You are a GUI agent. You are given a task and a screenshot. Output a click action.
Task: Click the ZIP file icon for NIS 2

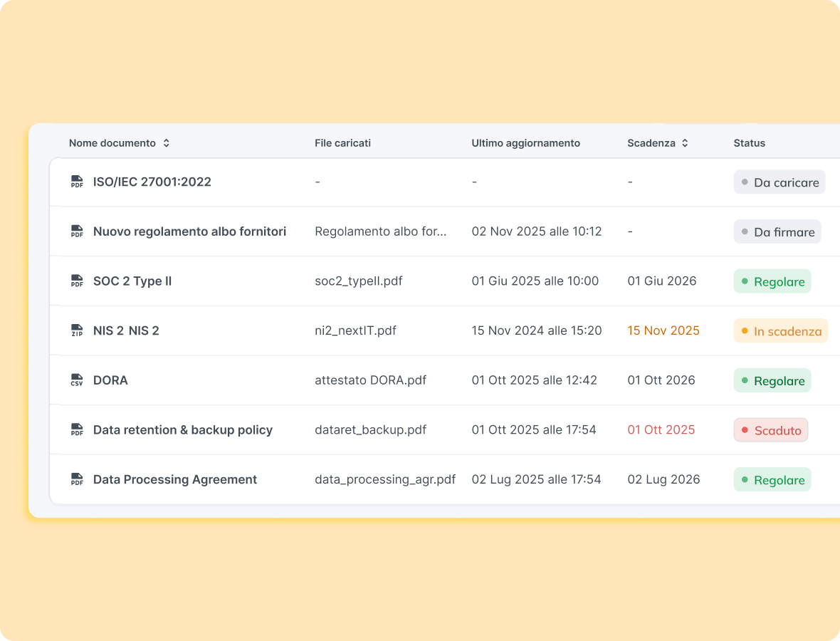pyautogui.click(x=77, y=330)
